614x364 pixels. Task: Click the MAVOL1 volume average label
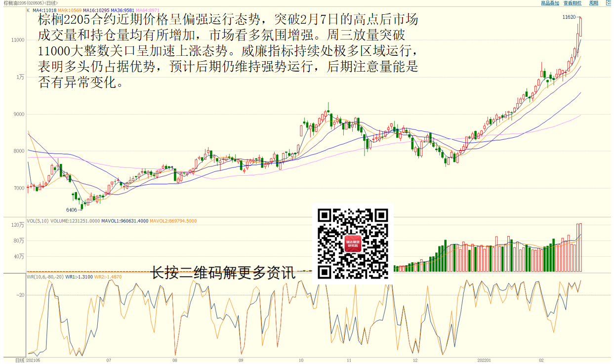(124, 221)
